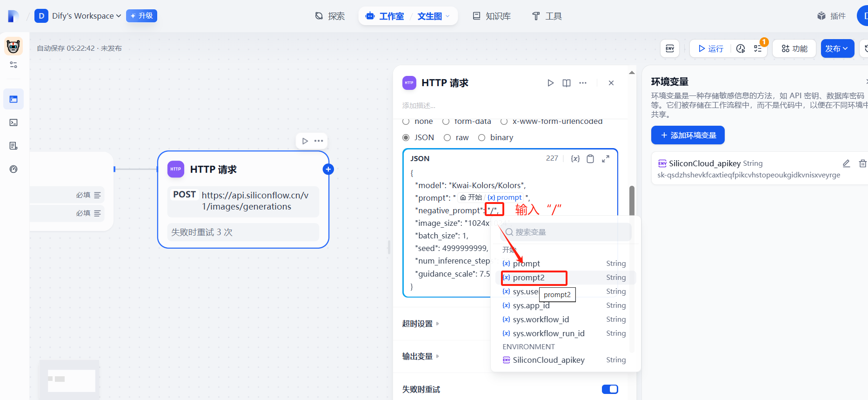The height and width of the screenshot is (400, 868).
Task: Open the logs and annotations sidebar icon
Action: (13, 146)
